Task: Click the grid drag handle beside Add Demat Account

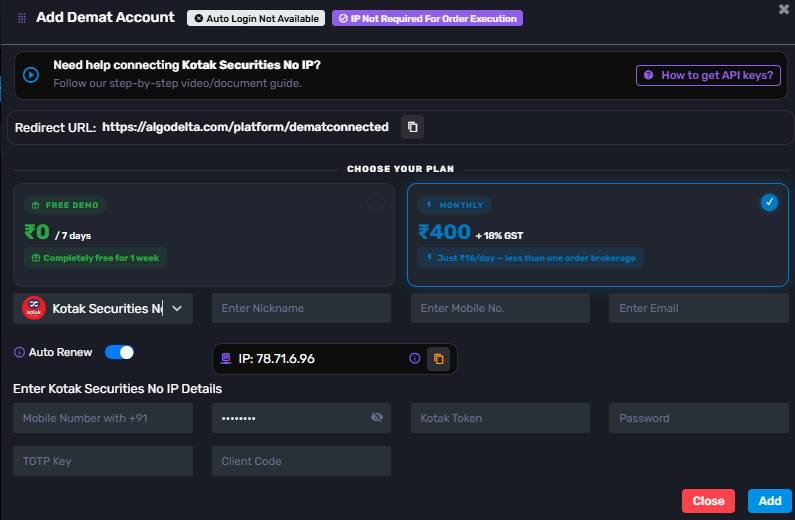Action: (22, 18)
